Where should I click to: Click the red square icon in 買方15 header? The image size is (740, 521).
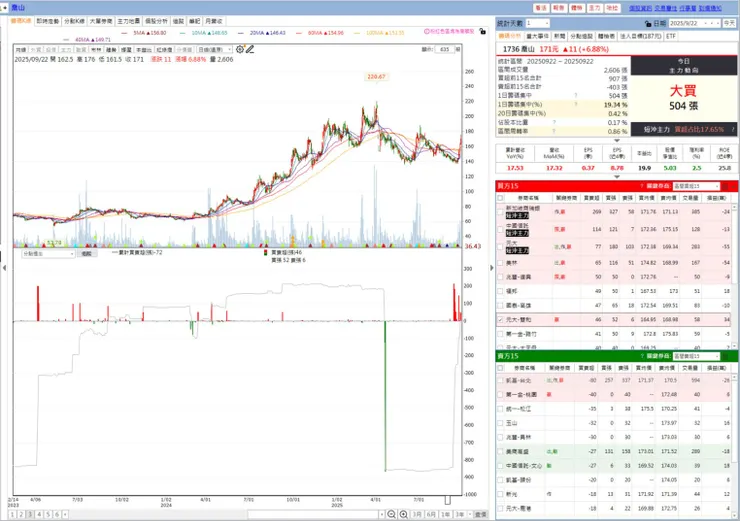[725, 186]
